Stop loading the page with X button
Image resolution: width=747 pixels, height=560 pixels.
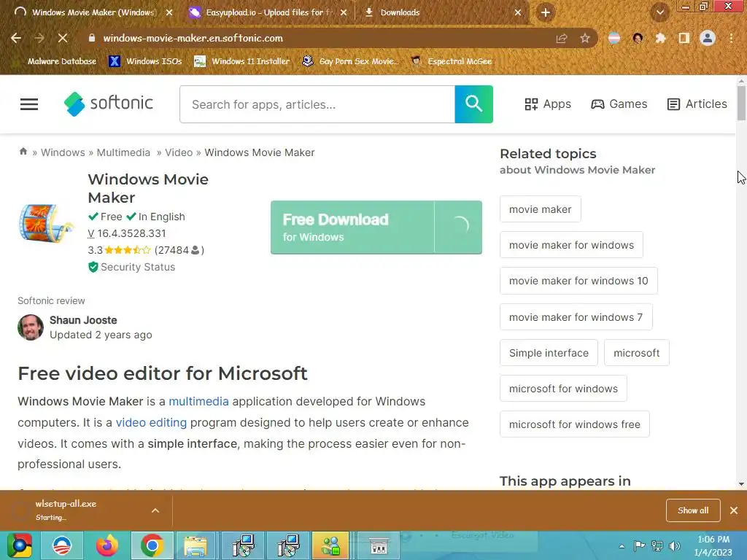point(63,38)
